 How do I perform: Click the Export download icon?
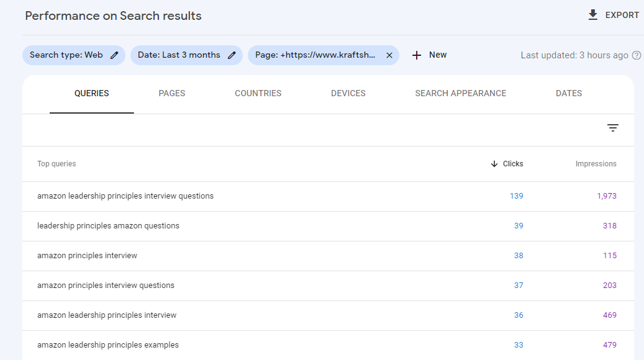592,15
